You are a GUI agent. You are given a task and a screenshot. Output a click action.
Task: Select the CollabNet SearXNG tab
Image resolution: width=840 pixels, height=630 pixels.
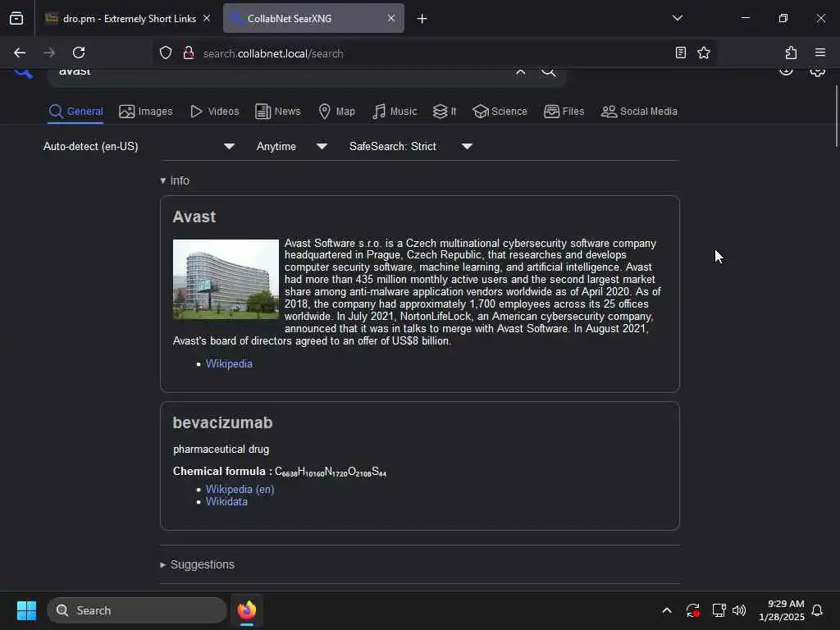(313, 19)
